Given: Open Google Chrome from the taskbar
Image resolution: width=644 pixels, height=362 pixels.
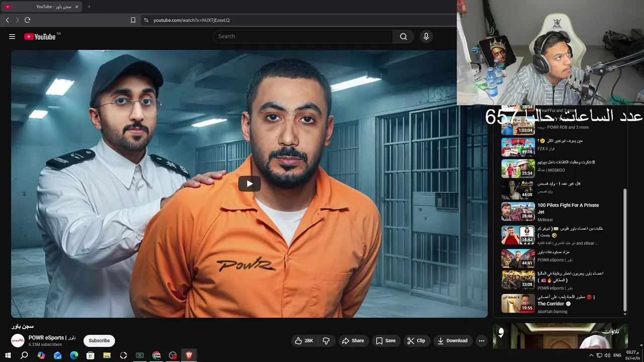Looking at the screenshot, I should click(x=156, y=355).
